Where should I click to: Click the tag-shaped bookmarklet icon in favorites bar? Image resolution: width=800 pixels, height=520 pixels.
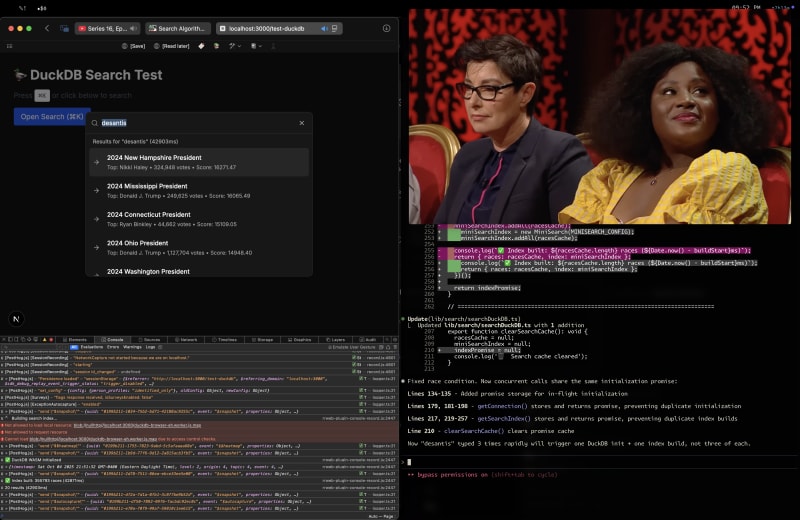202,46
